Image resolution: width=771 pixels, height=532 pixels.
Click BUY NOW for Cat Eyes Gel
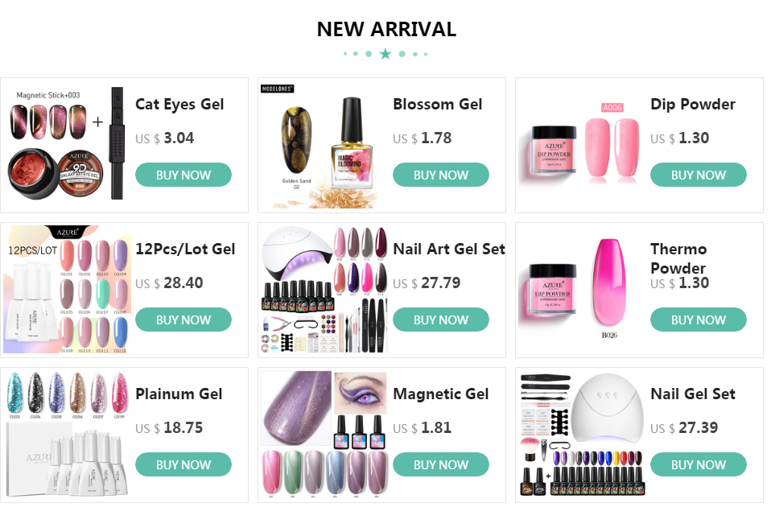point(183,175)
